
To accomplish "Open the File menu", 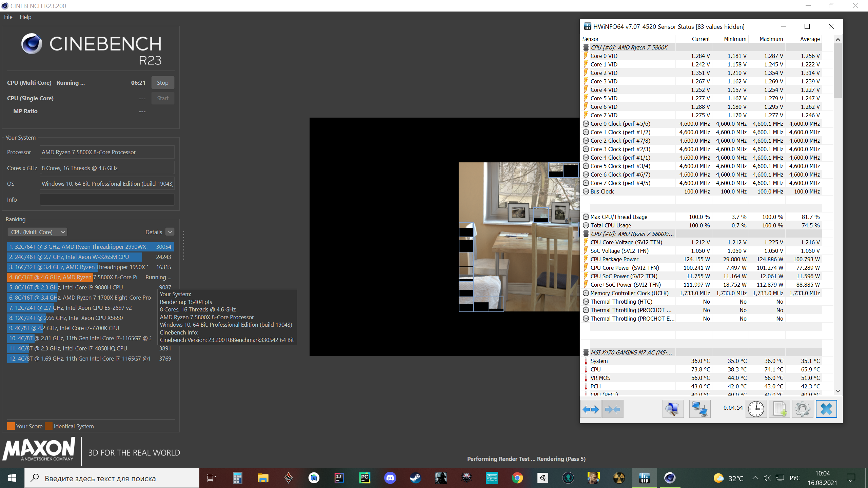I will [8, 17].
